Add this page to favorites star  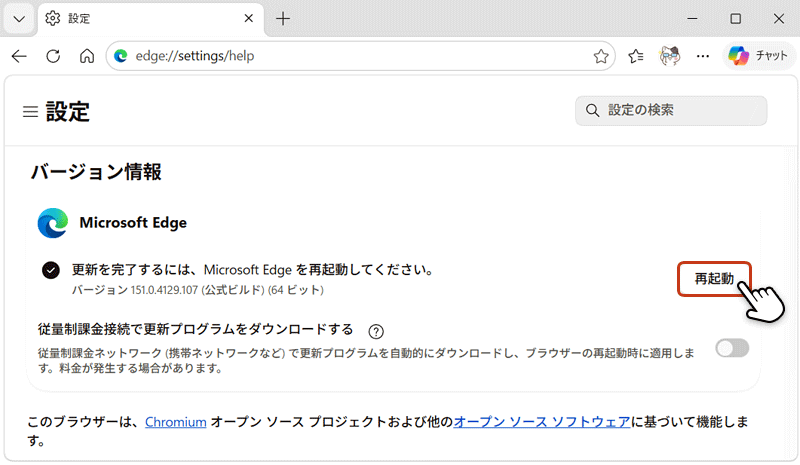[601, 56]
